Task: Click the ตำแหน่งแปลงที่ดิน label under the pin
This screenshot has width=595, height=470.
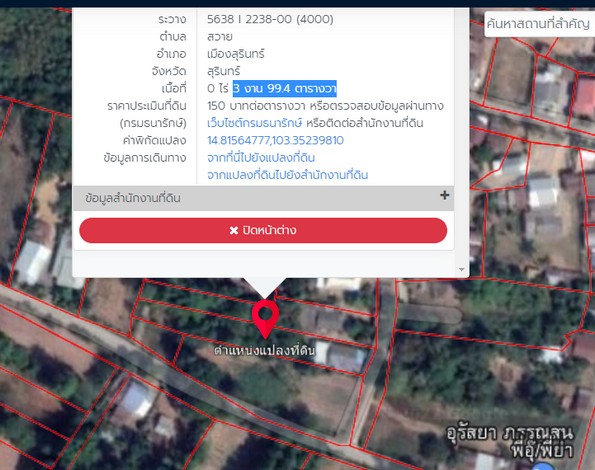Action: coord(264,350)
